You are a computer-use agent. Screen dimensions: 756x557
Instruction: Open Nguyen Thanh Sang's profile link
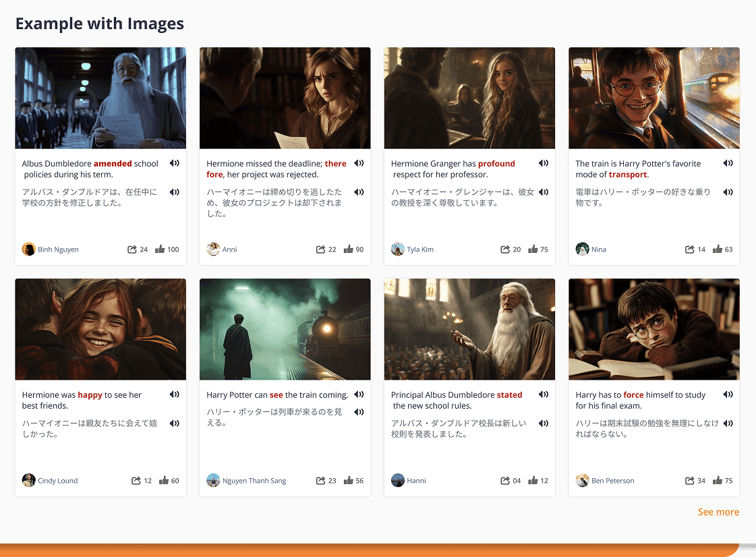(x=254, y=481)
